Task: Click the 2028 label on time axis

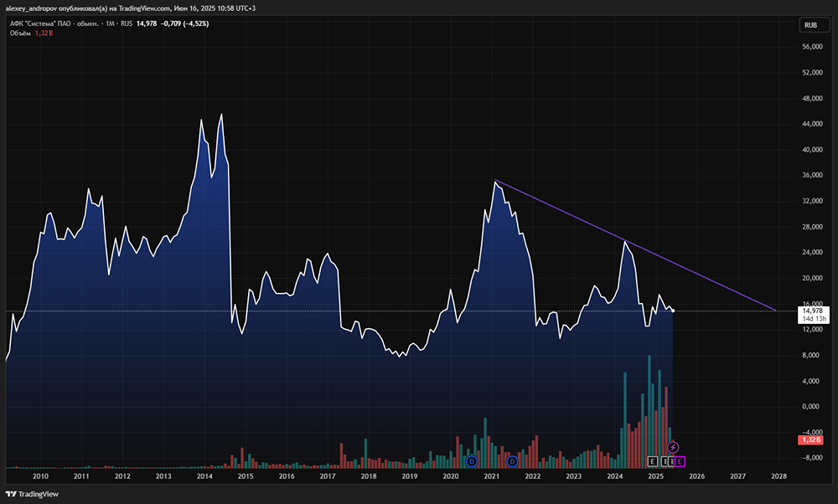Action: coord(779,476)
